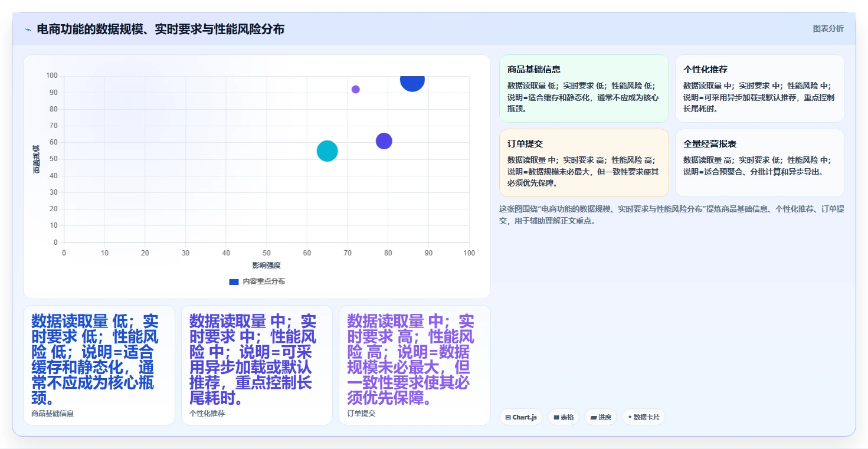Click the x-axis tick label 100
Image resolution: width=868 pixels, height=449 pixels.
pos(469,253)
